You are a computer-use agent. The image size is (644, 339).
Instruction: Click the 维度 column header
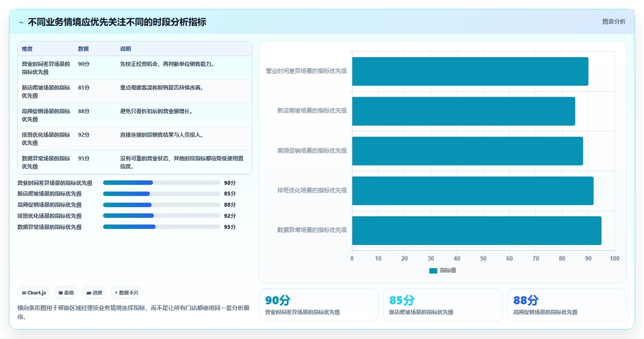pos(27,49)
